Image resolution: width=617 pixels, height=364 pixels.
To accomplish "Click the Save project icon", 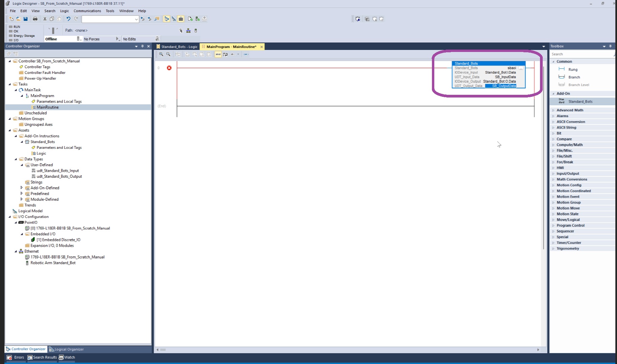I will click(x=26, y=19).
